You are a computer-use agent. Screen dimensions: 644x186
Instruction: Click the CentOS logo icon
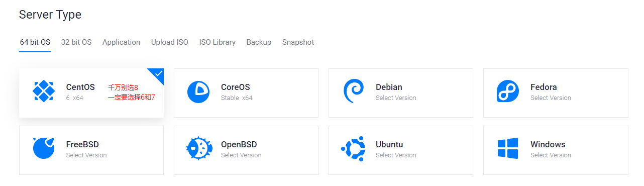(44, 91)
